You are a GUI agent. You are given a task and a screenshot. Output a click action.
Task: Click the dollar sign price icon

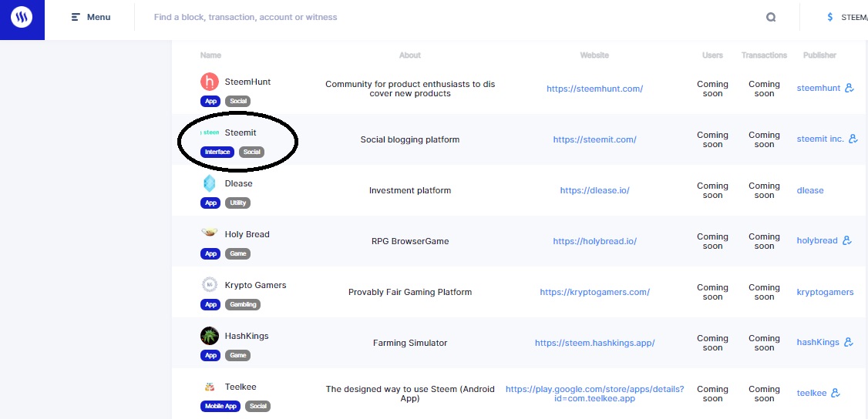pyautogui.click(x=829, y=17)
